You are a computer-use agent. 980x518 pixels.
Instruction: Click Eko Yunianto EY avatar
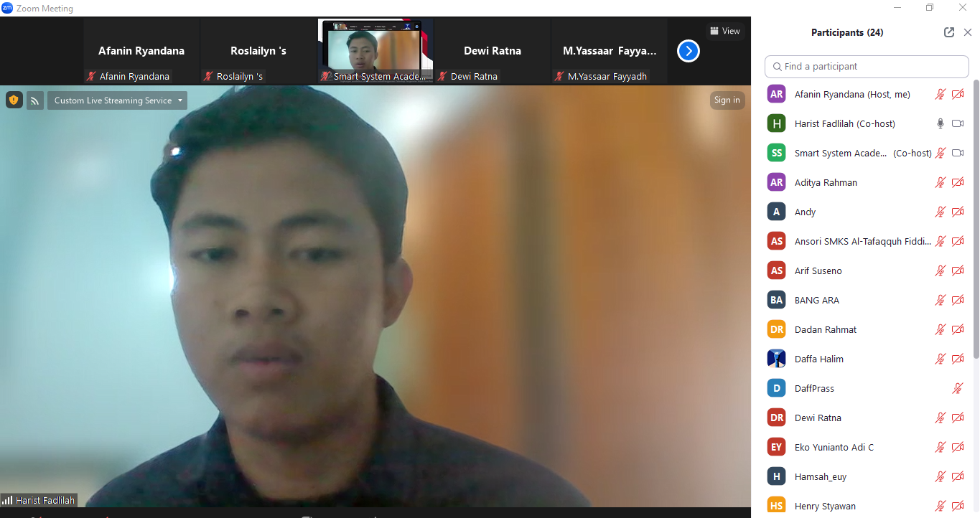(x=776, y=447)
